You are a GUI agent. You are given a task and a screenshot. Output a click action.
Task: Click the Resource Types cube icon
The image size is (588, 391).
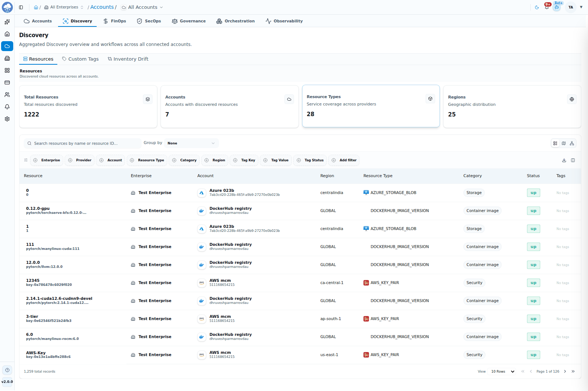coord(430,99)
